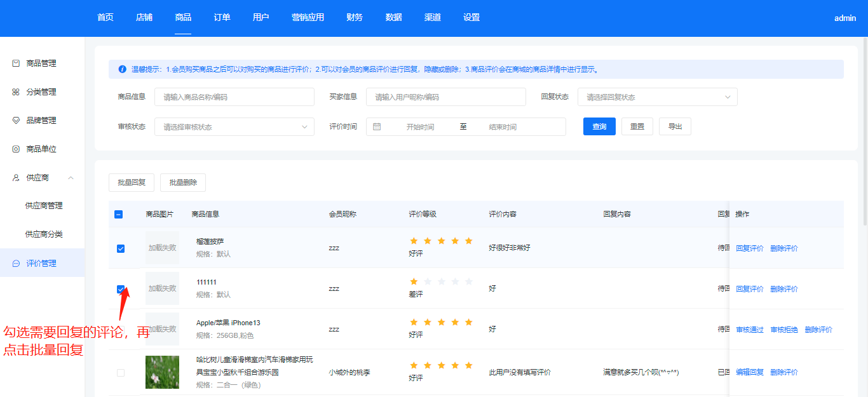This screenshot has height=397, width=868.
Task: Collapse the 供应商 submenu chevron
Action: [x=71, y=178]
